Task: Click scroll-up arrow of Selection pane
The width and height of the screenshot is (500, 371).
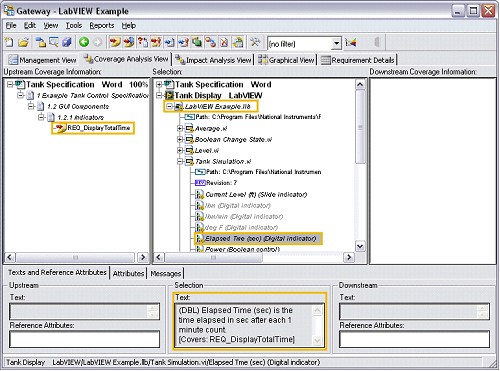Action: (360, 84)
